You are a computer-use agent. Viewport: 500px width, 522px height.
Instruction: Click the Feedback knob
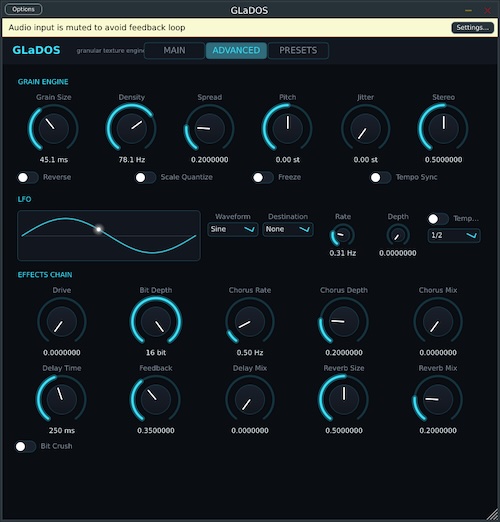pyautogui.click(x=156, y=399)
